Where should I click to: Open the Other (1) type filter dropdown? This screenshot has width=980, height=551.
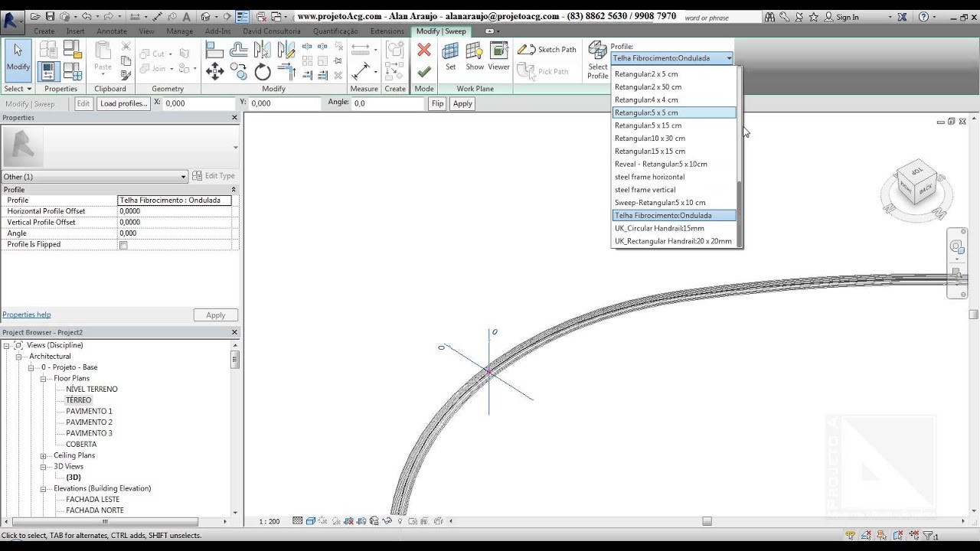(x=95, y=177)
